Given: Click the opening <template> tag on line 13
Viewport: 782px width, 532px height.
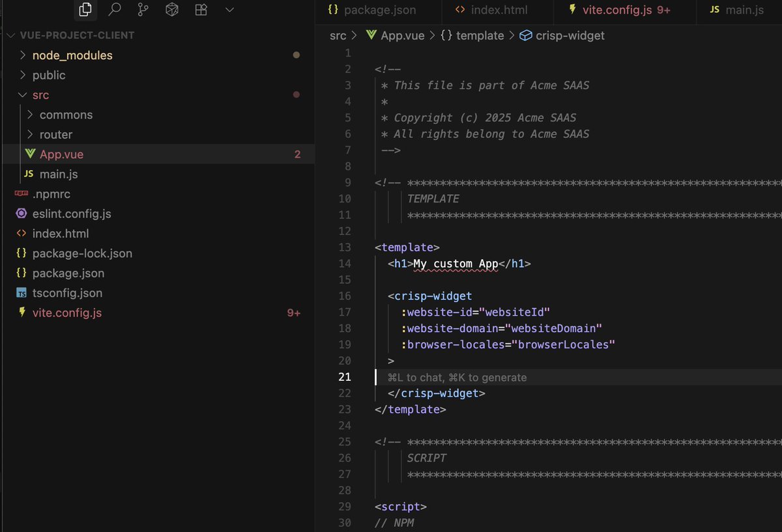Looking at the screenshot, I should tap(407, 247).
